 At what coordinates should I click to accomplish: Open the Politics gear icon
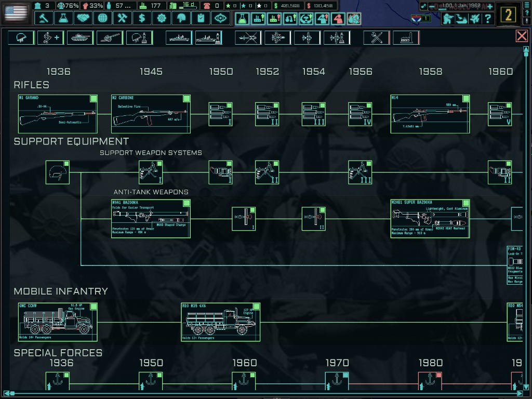pos(162,18)
